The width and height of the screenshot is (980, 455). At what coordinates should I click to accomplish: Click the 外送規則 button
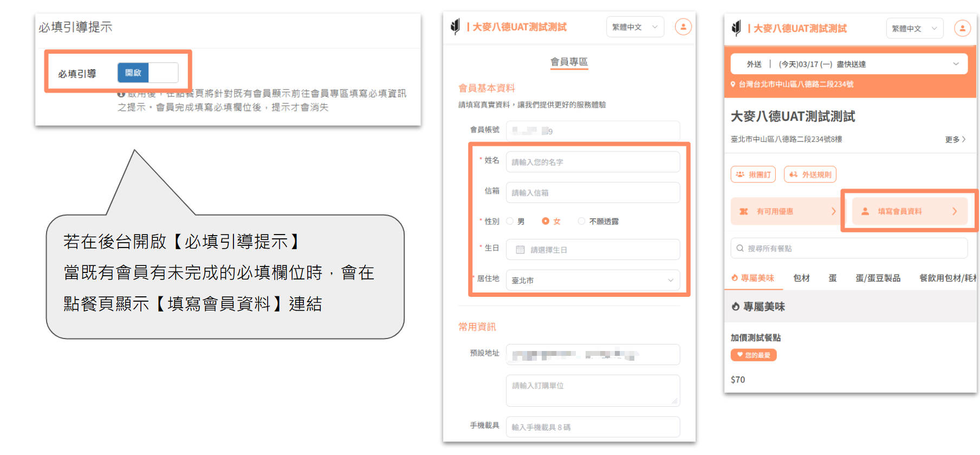point(810,174)
